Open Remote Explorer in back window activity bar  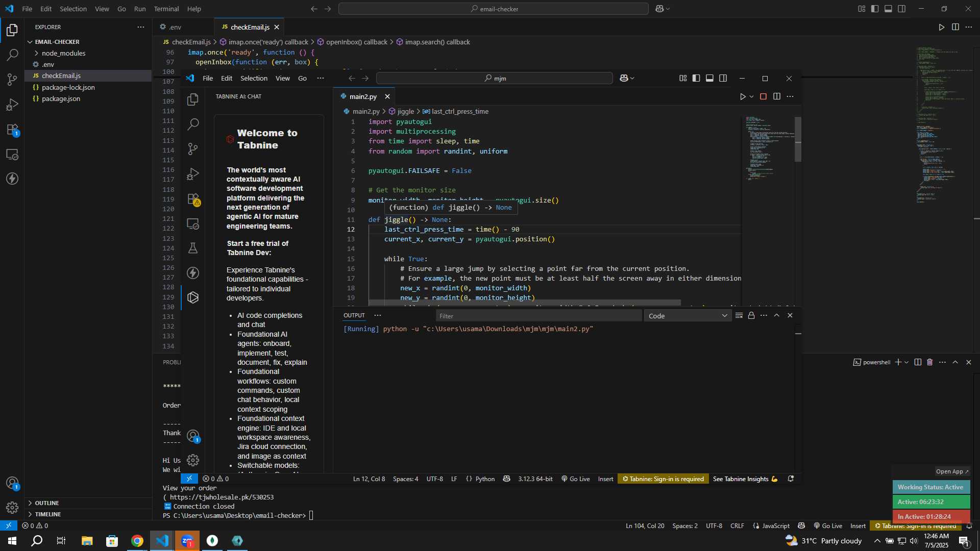[x=12, y=154]
